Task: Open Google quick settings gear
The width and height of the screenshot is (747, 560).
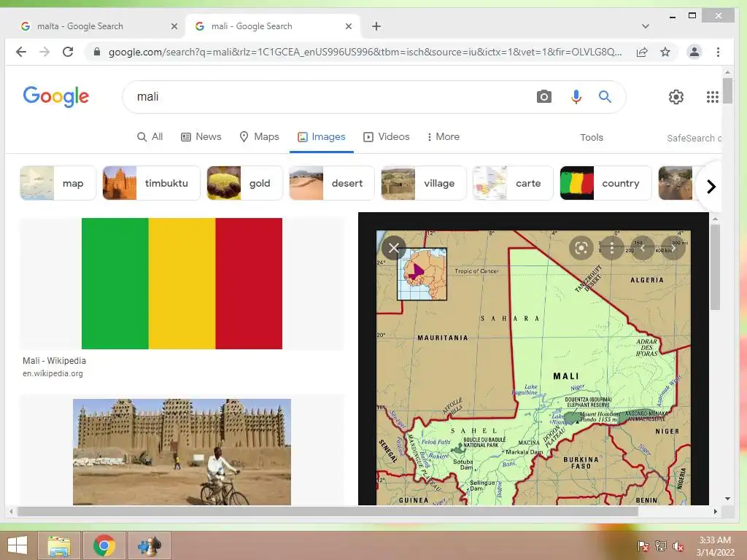Action: click(x=676, y=97)
